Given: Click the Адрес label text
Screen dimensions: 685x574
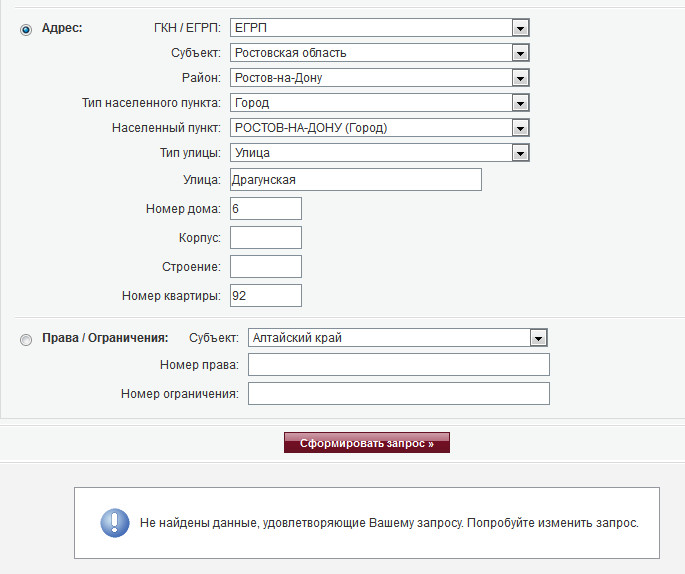Looking at the screenshot, I should tap(62, 28).
